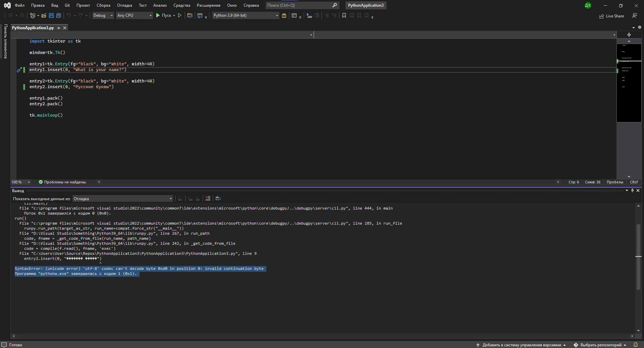Start without debugging using the outlined play icon
644x348 pixels.
tap(180, 15)
